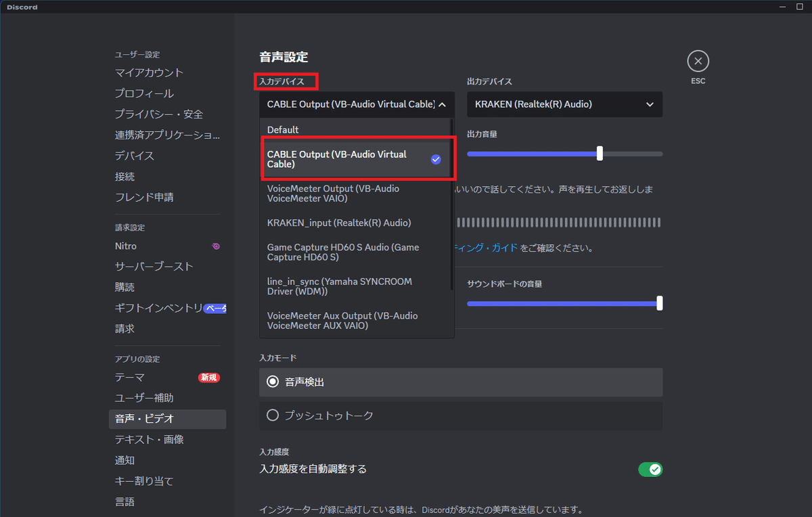This screenshot has height=517, width=812.
Task: Select the プッシュトゥトーク input mode
Action: (x=460, y=415)
